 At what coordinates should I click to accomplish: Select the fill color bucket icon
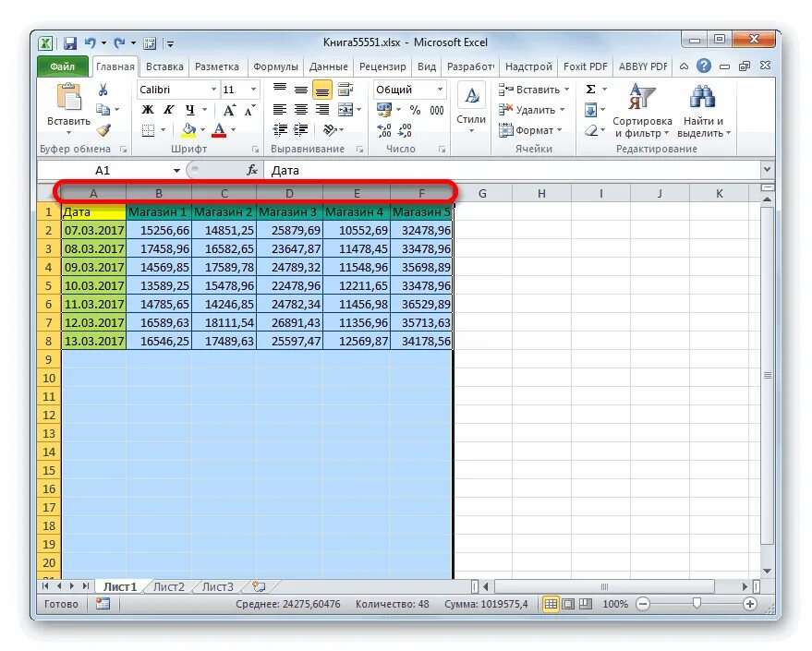coord(188,130)
